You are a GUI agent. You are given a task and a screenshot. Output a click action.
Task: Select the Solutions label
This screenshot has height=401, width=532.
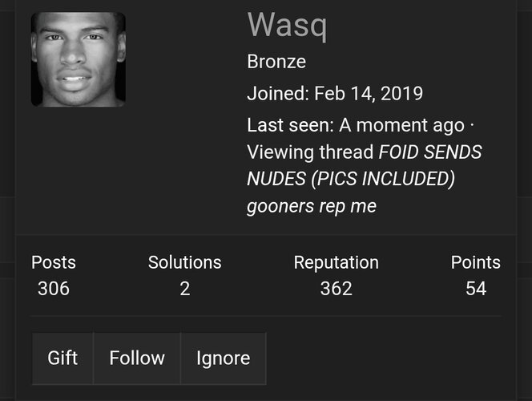tap(185, 262)
